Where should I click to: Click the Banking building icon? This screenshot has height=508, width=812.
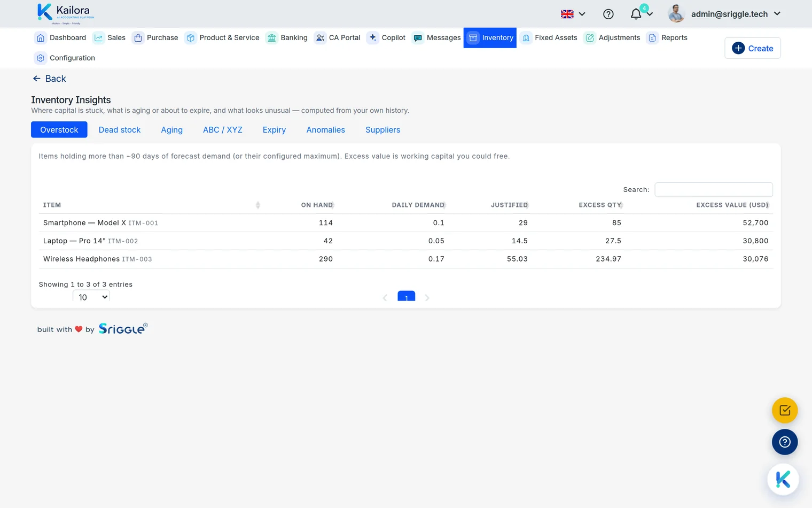[272, 38]
